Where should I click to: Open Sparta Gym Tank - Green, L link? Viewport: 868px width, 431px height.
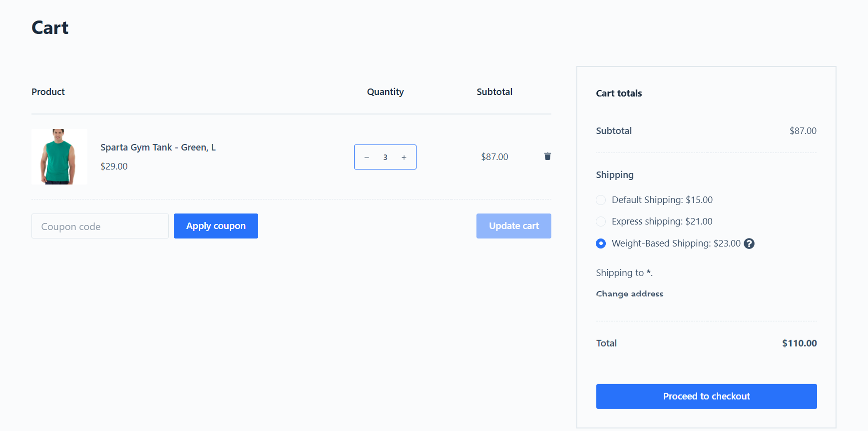tap(158, 147)
